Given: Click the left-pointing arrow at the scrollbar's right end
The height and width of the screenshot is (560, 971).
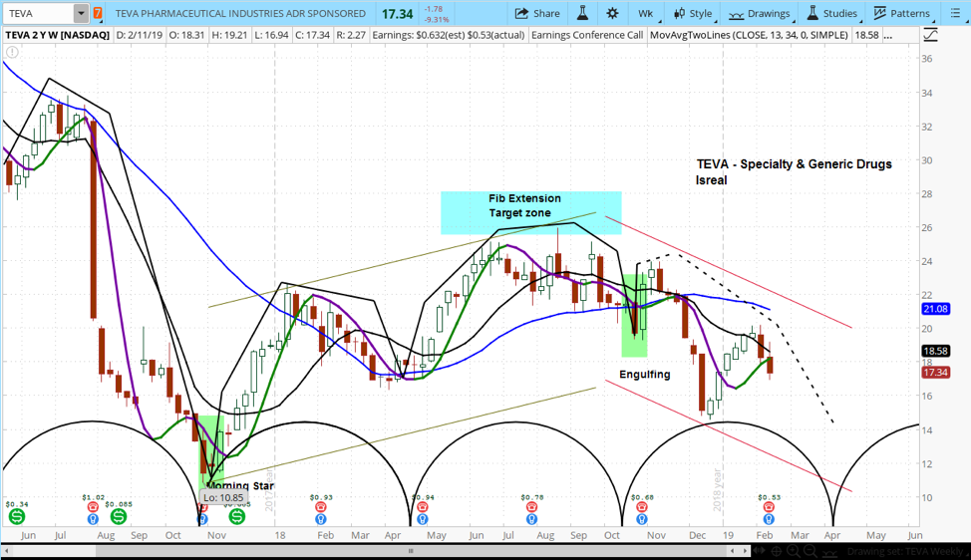Looking at the screenshot, I should pyautogui.click(x=732, y=550).
